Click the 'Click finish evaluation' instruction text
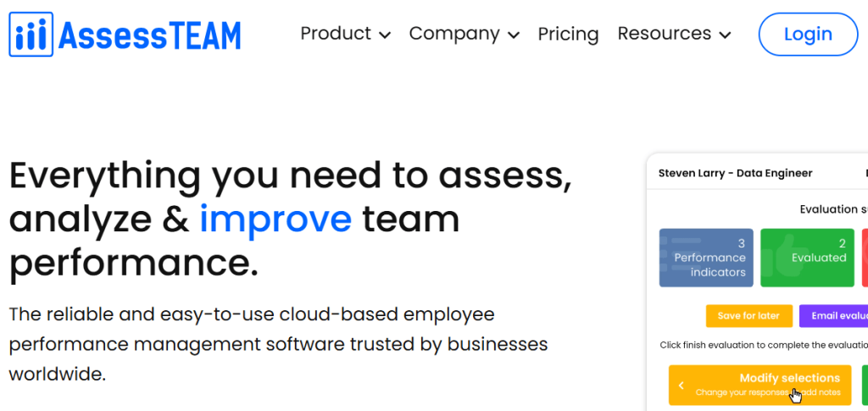The image size is (868, 411). [764, 345]
